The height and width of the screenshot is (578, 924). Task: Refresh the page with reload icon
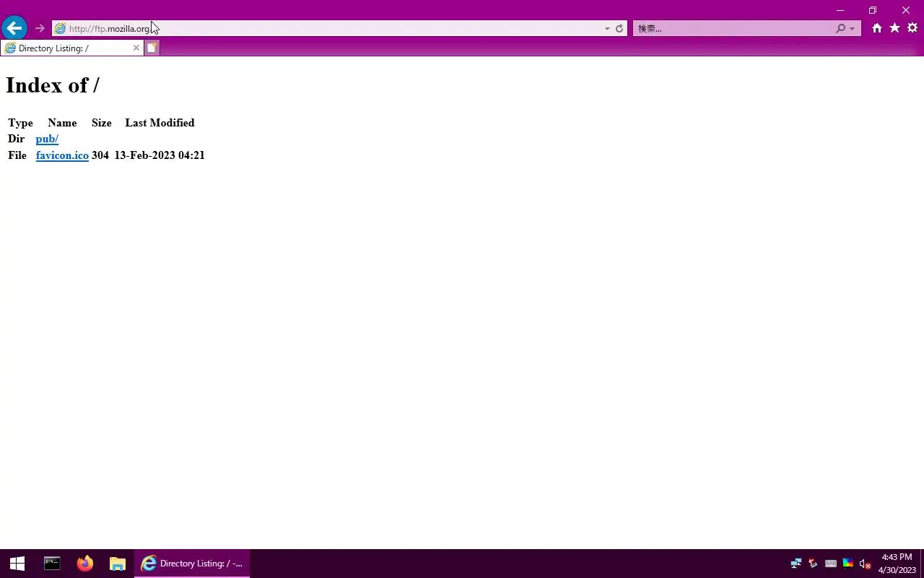point(619,29)
